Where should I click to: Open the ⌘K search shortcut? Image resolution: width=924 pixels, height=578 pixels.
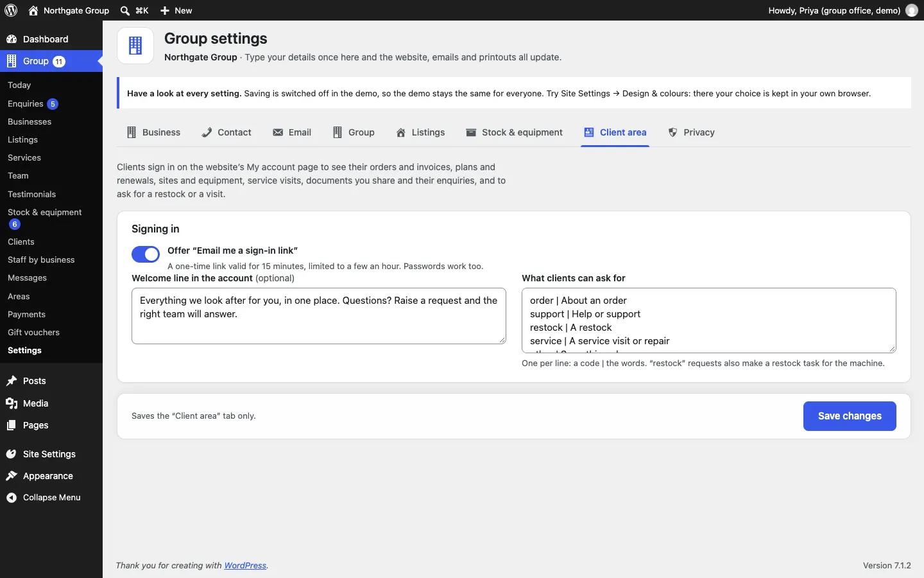click(x=134, y=10)
